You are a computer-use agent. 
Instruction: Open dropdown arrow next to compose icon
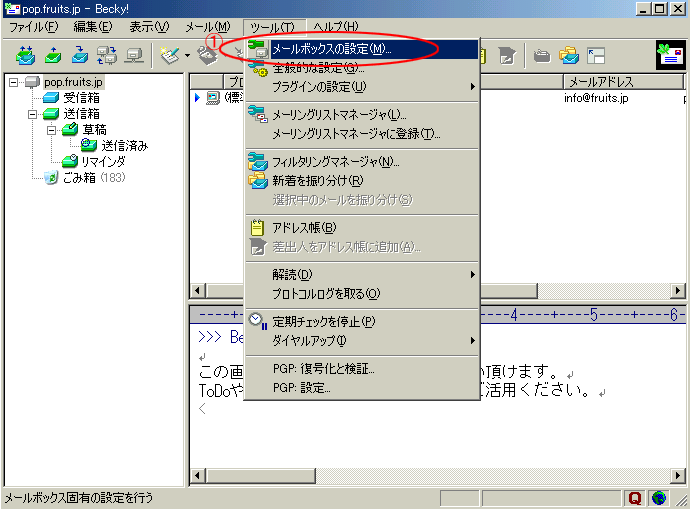click(186, 56)
